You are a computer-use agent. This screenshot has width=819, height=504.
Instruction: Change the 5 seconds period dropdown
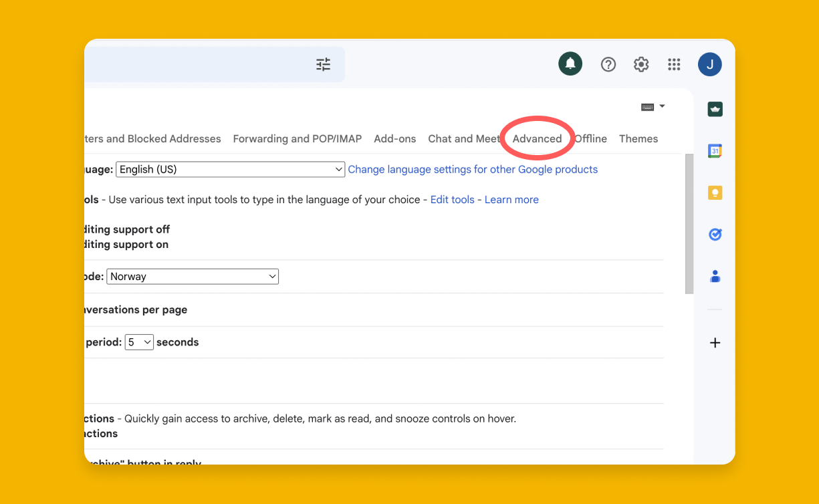pos(139,342)
